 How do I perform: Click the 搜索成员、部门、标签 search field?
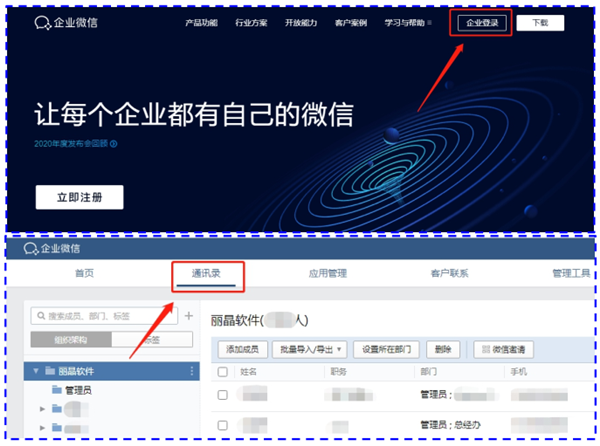[104, 316]
